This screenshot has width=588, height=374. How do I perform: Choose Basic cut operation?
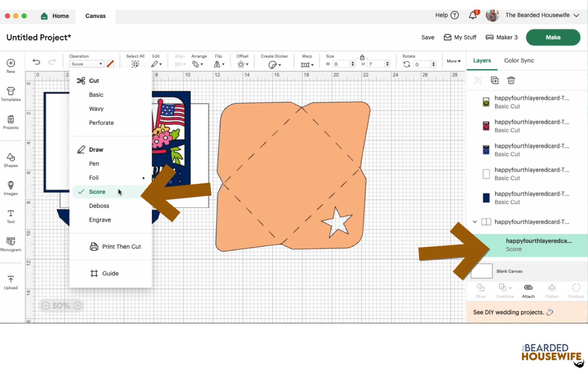click(96, 95)
